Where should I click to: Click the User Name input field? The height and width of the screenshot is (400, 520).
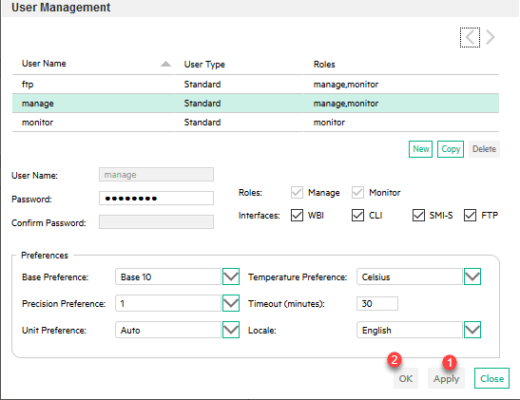(156, 174)
